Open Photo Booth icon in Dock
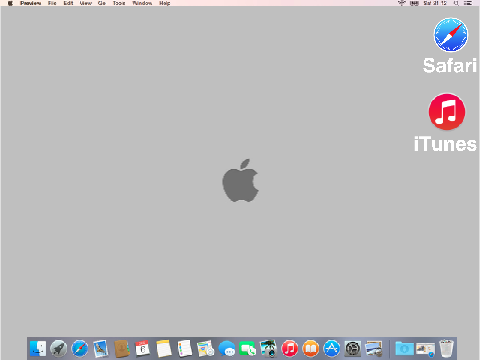480x360 pixels. [269, 349]
